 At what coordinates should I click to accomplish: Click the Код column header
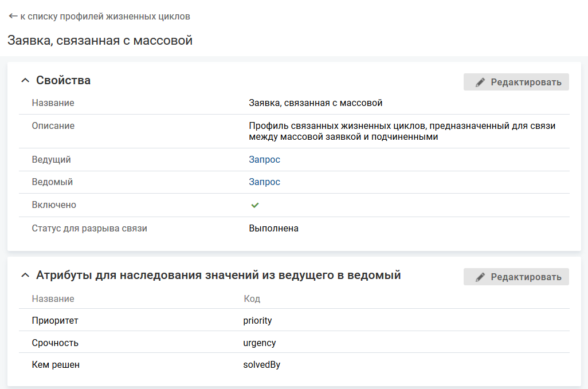252,298
